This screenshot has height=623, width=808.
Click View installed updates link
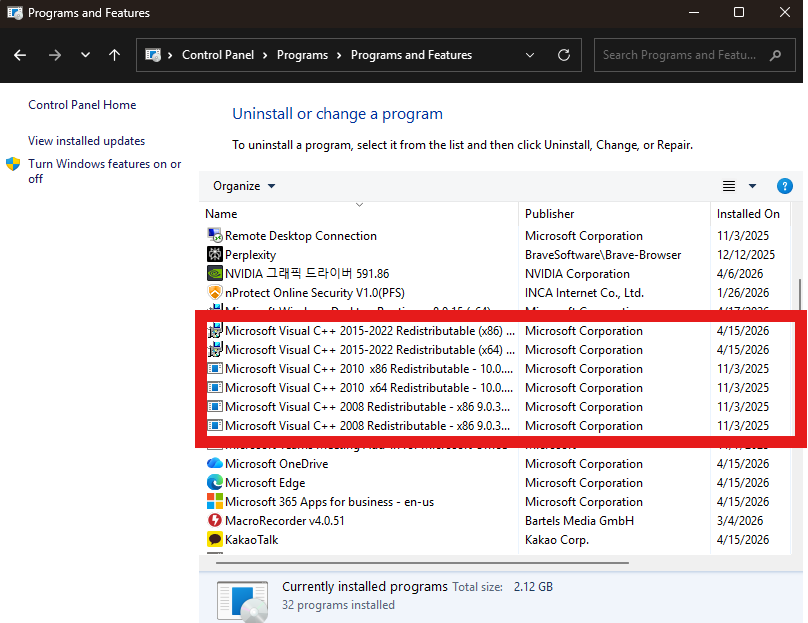(x=86, y=141)
